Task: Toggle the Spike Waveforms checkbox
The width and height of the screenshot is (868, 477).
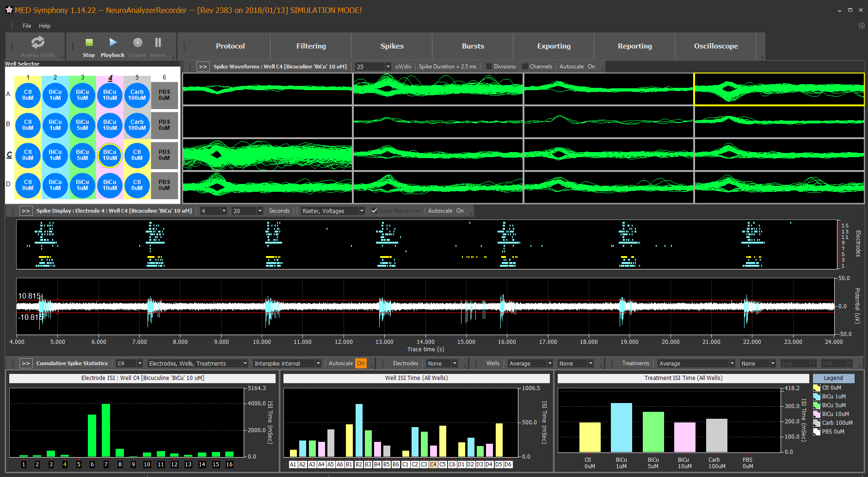Action: (x=374, y=211)
